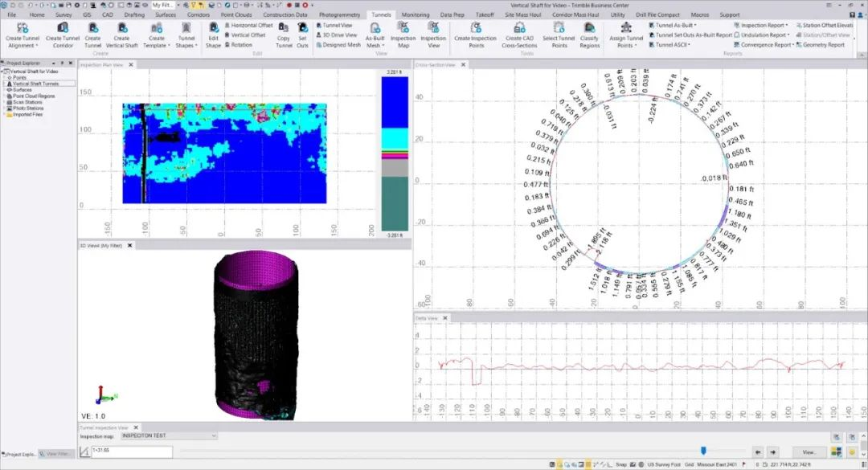The image size is (868, 470).
Task: Open Tunnel View from ribbon
Action: click(x=334, y=26)
